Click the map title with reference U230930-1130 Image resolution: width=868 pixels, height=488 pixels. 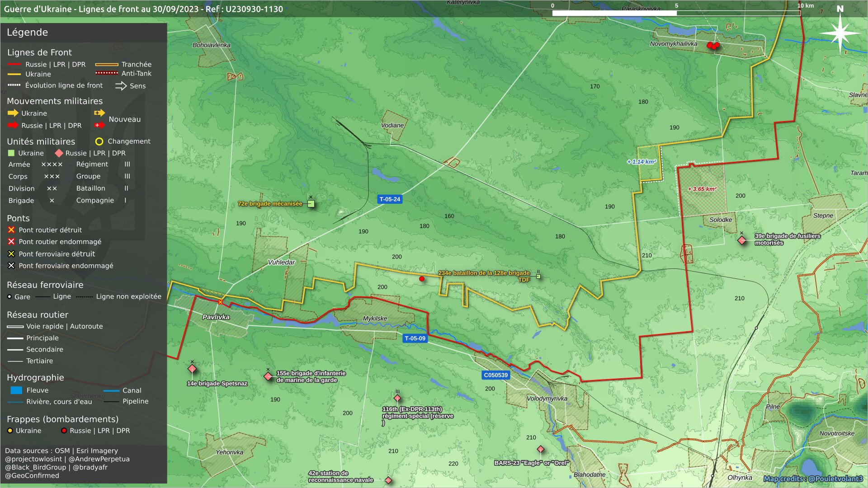(x=143, y=9)
